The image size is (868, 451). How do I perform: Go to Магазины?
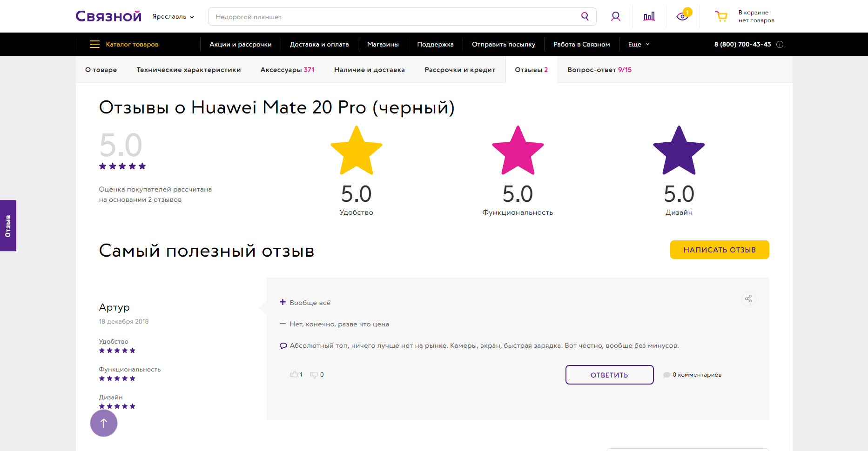(x=383, y=44)
